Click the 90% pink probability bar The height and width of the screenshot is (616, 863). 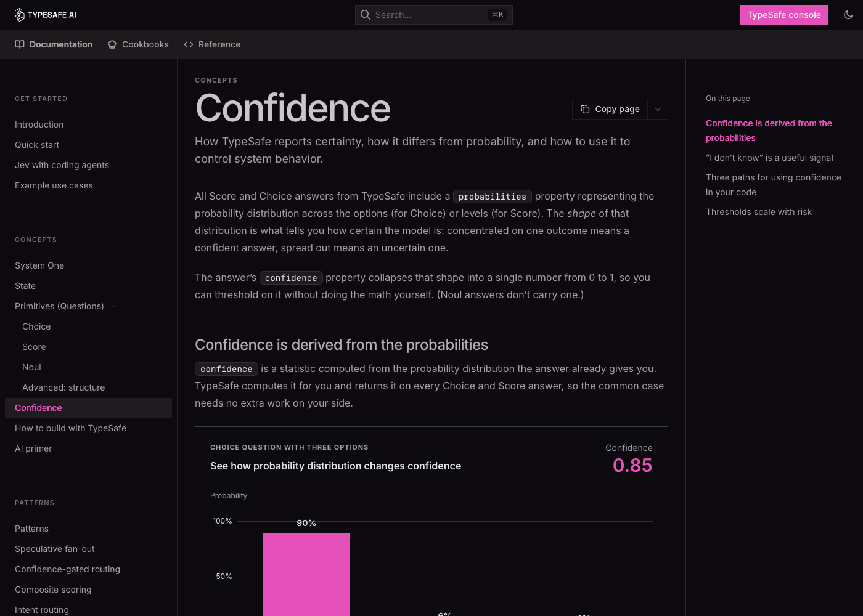tap(306, 574)
